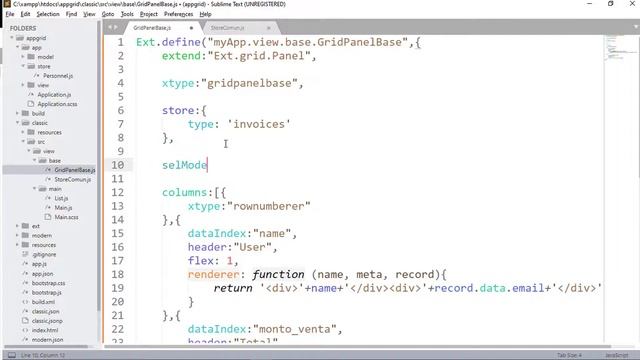Viewport: 640px width, 360px height.
Task: Collapse the main folder arrow
Action: [x=35, y=189]
